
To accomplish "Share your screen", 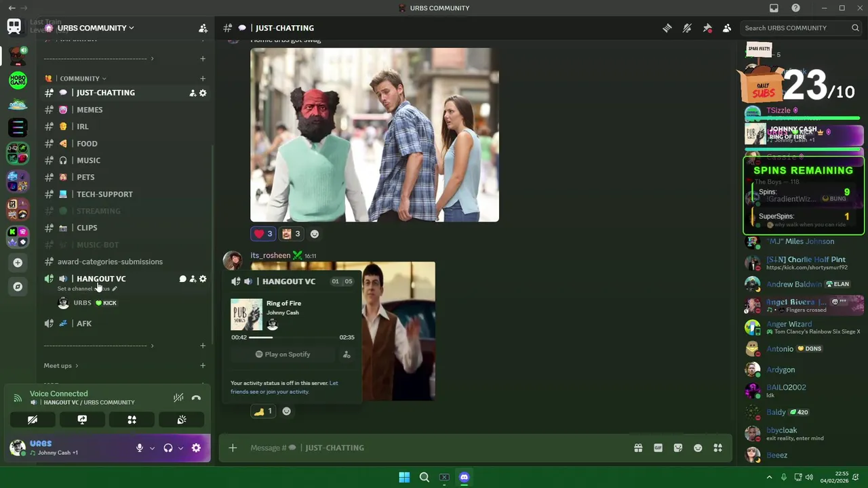I will click(82, 420).
